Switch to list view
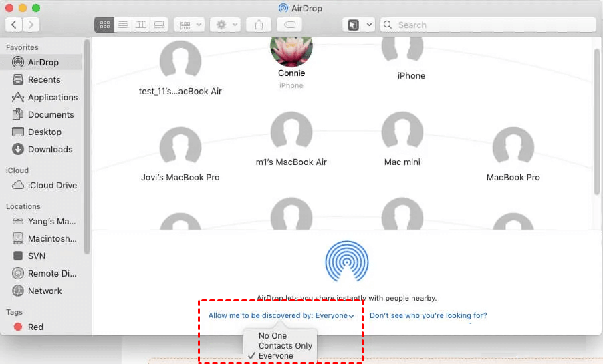 pyautogui.click(x=123, y=25)
